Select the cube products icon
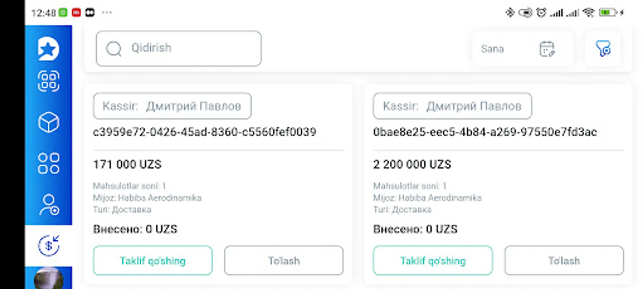The image size is (644, 289). pyautogui.click(x=49, y=122)
